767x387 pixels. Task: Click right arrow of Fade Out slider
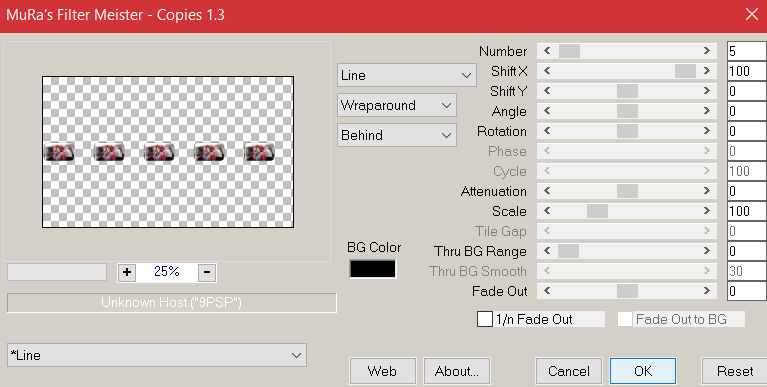(707, 291)
